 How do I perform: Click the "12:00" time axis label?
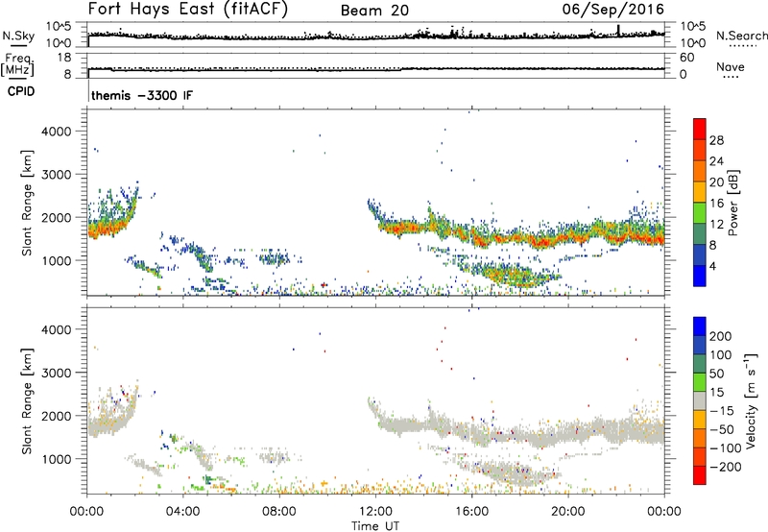[x=375, y=512]
